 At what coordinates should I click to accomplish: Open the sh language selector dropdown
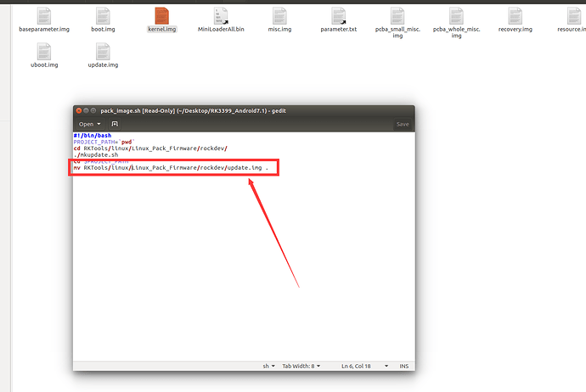click(x=268, y=366)
